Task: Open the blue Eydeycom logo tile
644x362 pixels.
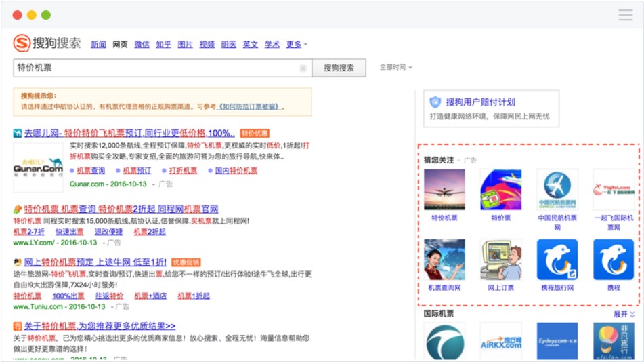Action: pos(557,342)
